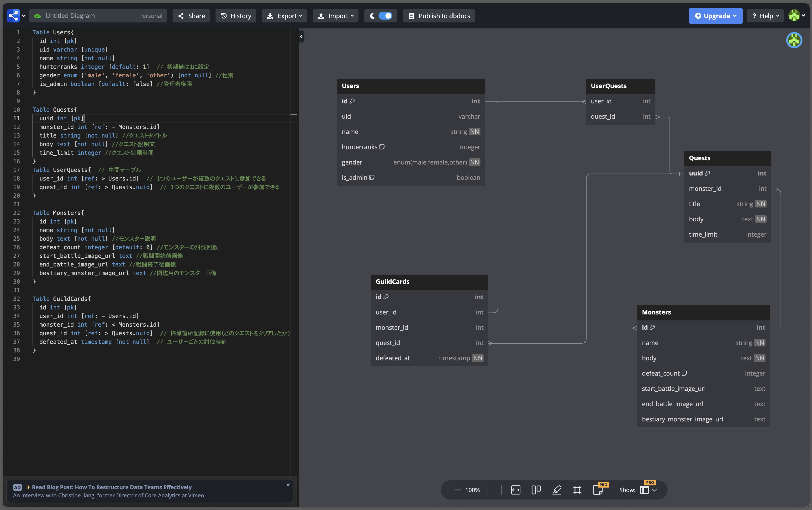The width and height of the screenshot is (812, 510).
Task: Collapse the code editor panel
Action: pos(301,37)
